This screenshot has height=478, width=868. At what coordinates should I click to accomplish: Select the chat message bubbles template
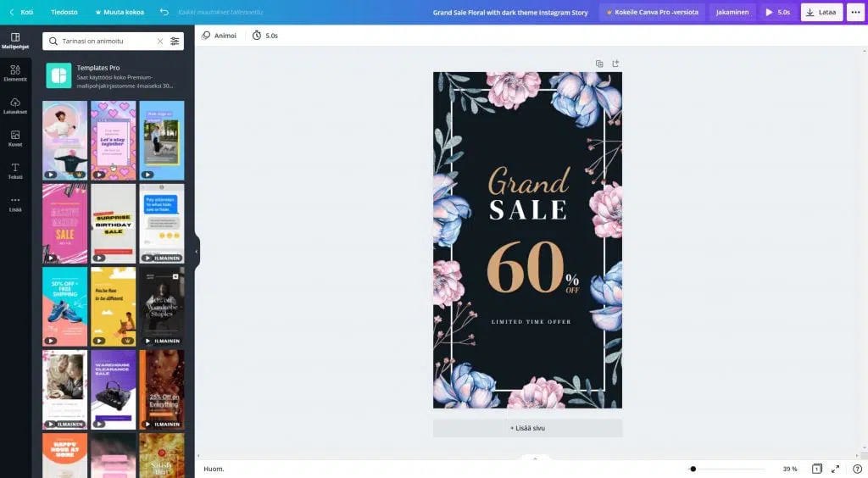tap(162, 224)
